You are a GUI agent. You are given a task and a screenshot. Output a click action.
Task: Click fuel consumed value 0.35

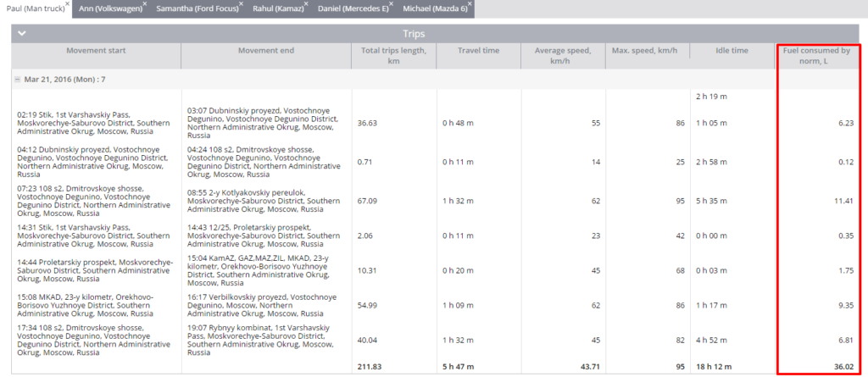846,236
